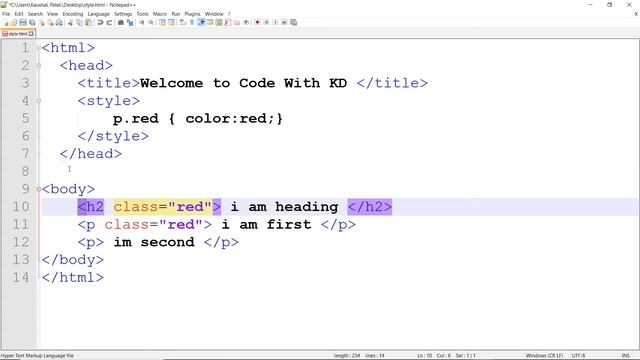Open the Edit menu
Image resolution: width=640 pixels, height=360 pixels.
pos(19,14)
